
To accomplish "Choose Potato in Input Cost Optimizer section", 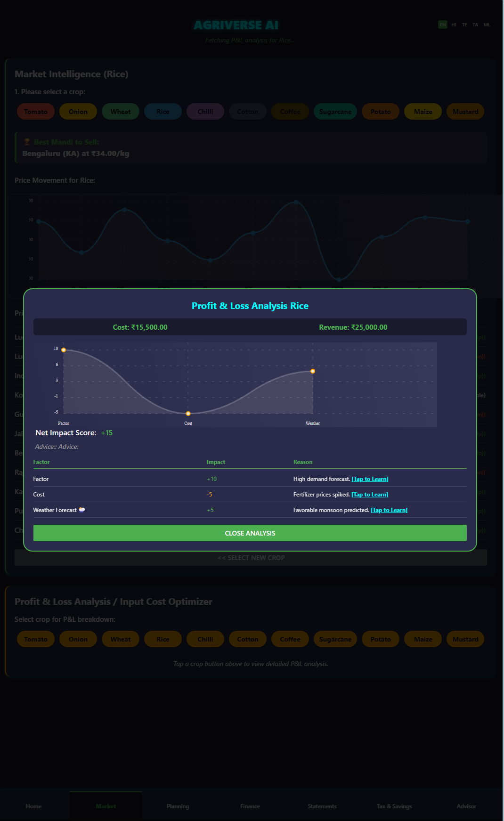I will click(x=381, y=639).
